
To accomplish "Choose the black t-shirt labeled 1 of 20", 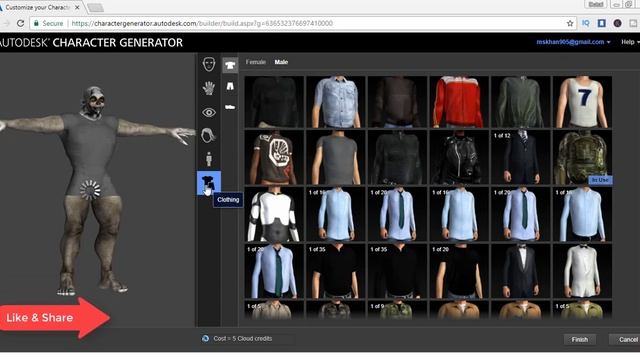I will (x=459, y=271).
